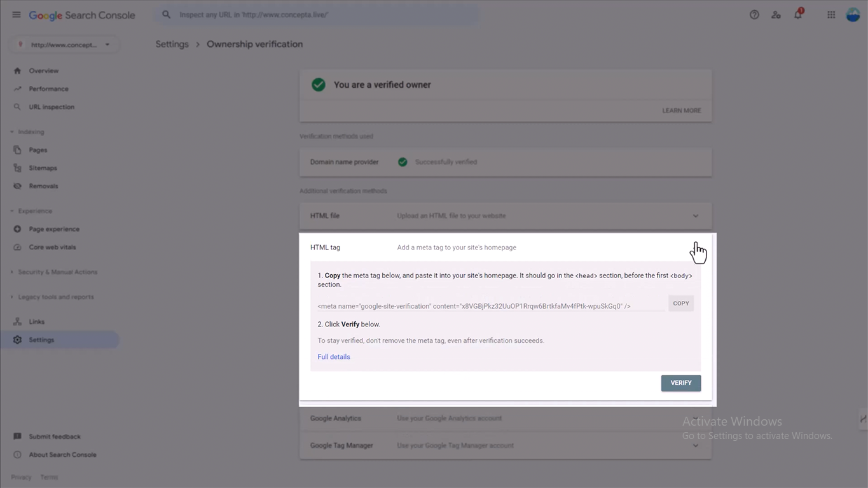868x488 pixels.
Task: Open the Privacy link
Action: tap(21, 477)
